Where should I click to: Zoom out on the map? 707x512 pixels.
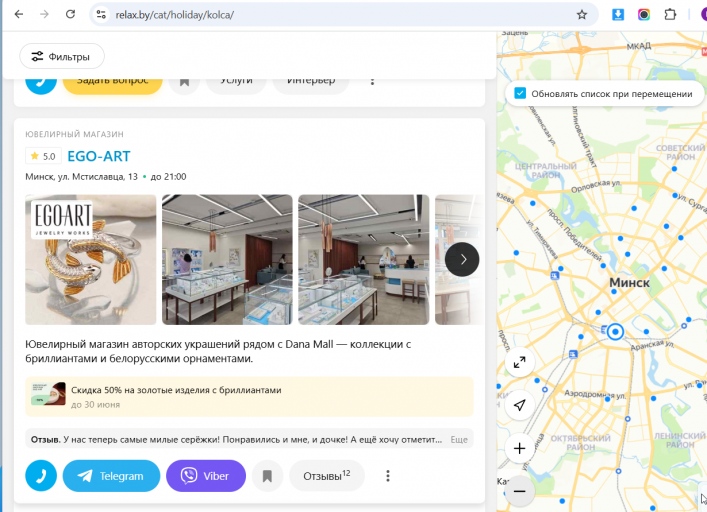(519, 491)
